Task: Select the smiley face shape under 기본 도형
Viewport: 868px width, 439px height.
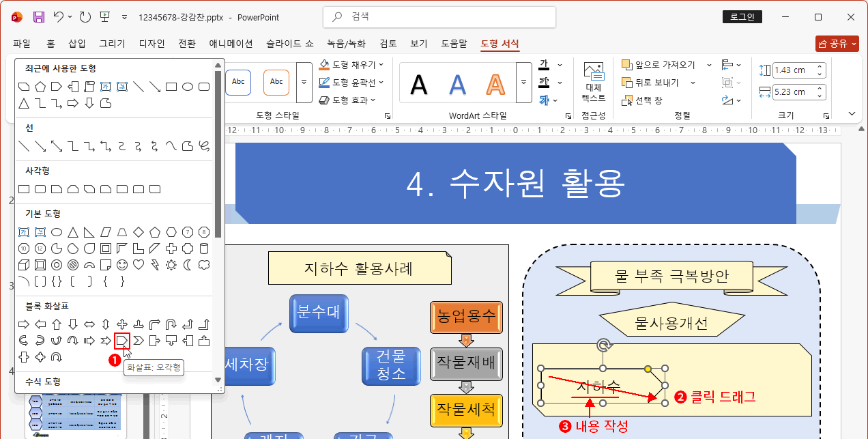Action: [123, 264]
